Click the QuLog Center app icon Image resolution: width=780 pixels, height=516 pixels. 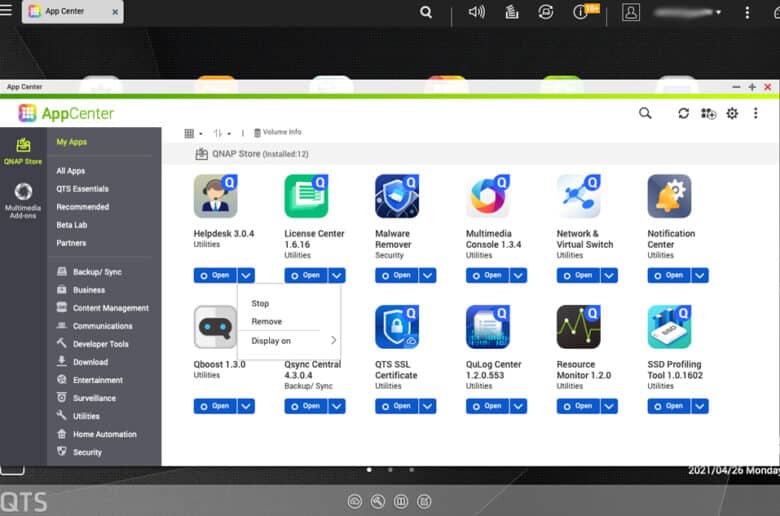coord(488,327)
